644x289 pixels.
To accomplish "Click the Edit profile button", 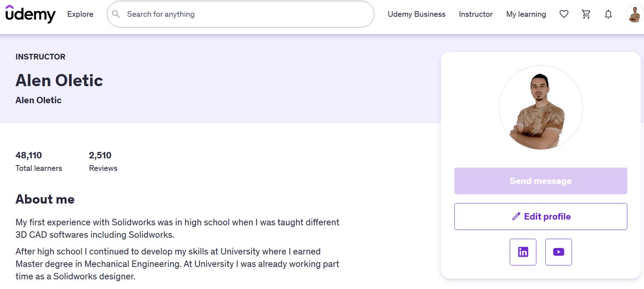I will pyautogui.click(x=541, y=216).
